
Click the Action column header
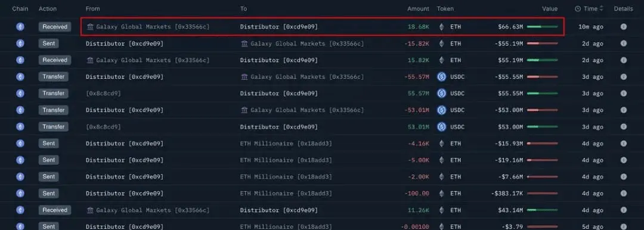coord(48,8)
